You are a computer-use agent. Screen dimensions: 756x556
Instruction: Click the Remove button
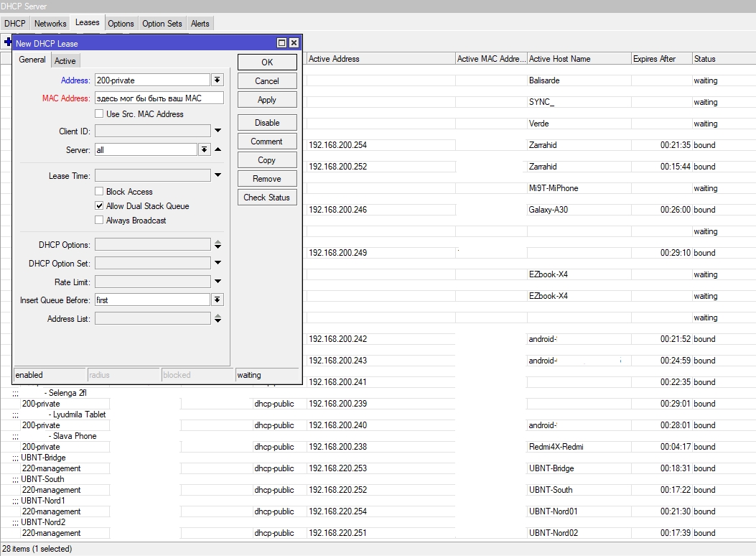pyautogui.click(x=267, y=179)
